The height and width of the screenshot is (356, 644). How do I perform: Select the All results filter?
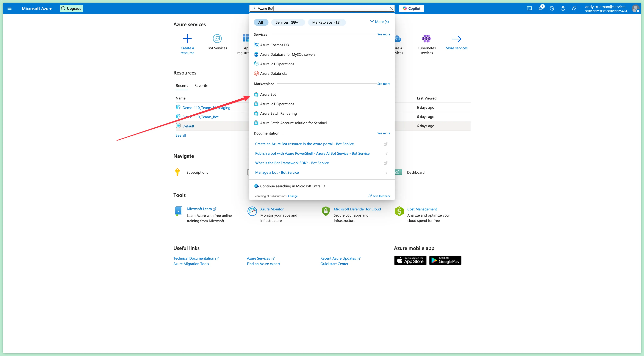coord(261,22)
